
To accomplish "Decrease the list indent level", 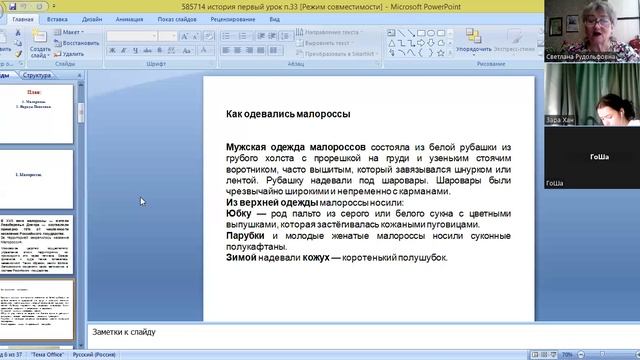I will click(x=261, y=36).
